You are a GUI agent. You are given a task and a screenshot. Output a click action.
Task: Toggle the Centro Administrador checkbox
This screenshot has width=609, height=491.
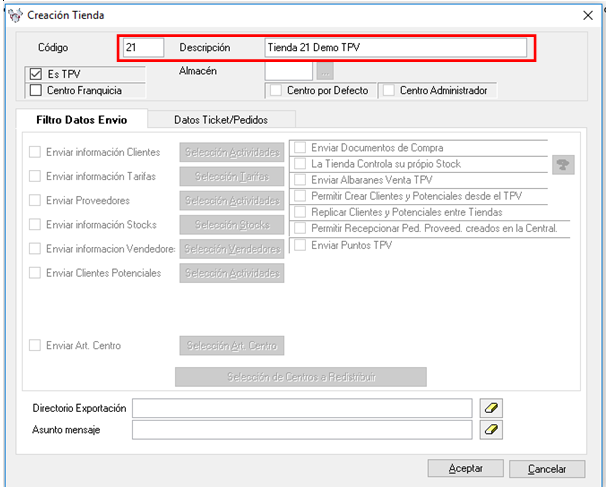[389, 91]
